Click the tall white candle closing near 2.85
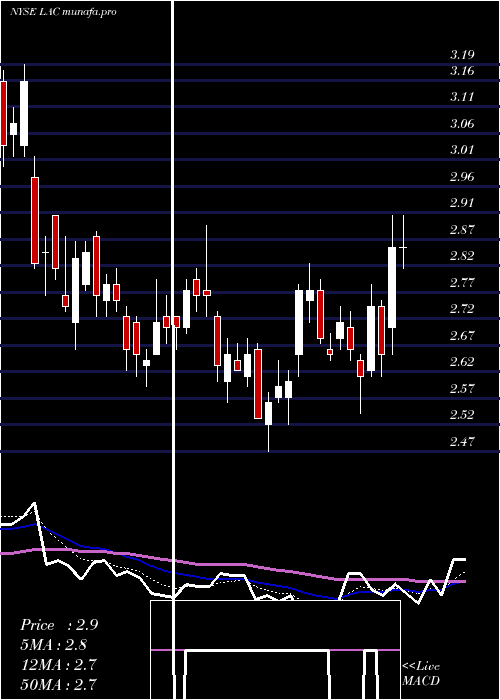The image size is (500, 700). point(392,287)
